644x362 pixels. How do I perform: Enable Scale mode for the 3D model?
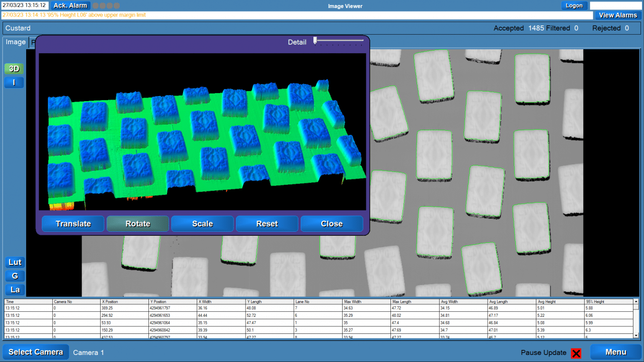point(202,223)
